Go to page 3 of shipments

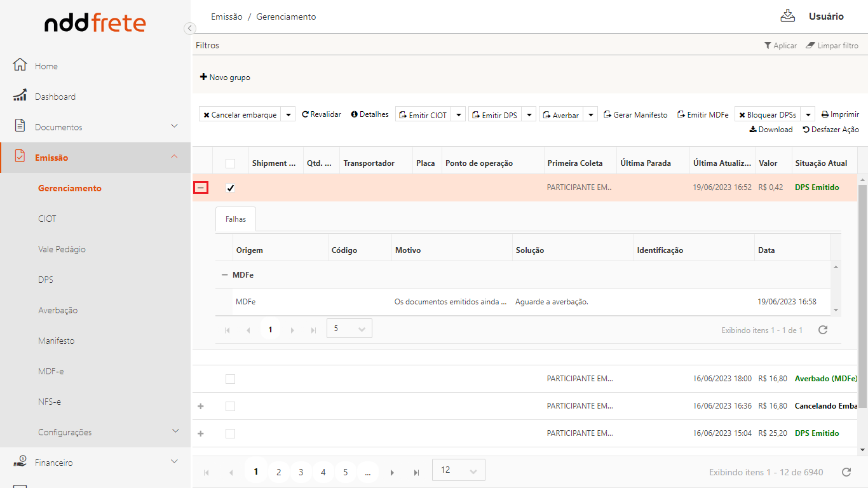[301, 472]
